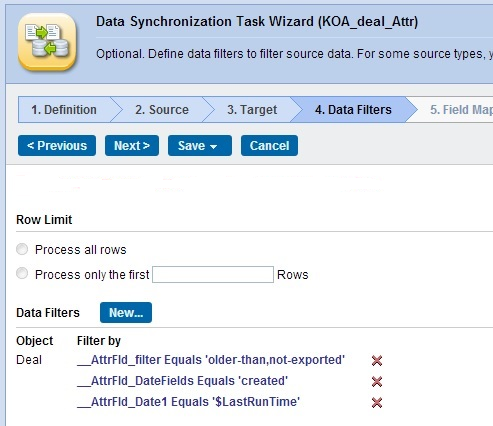Click the Previous button
The width and height of the screenshot is (493, 426).
[57, 145]
